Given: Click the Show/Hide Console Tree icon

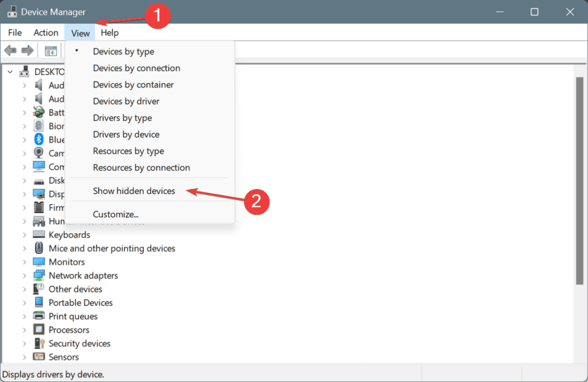Looking at the screenshot, I should click(51, 51).
